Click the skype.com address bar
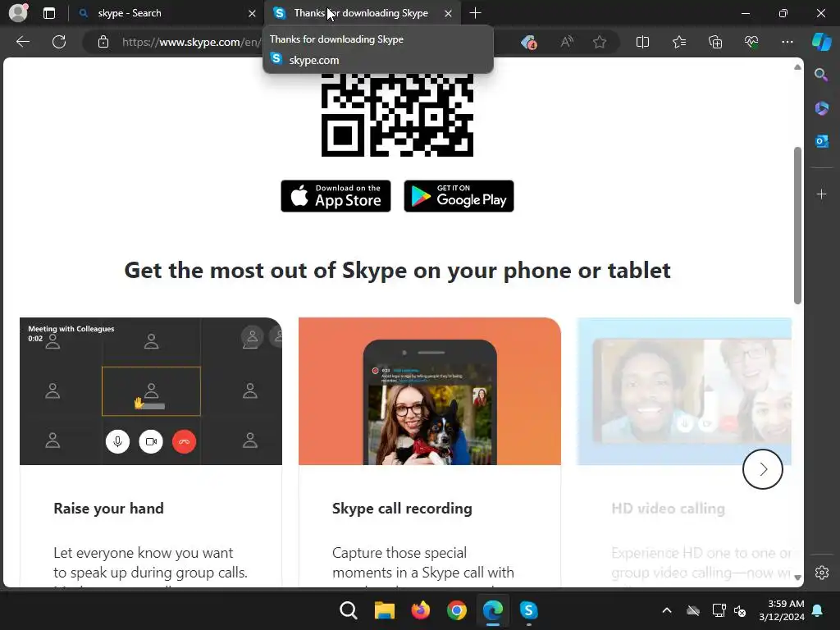The height and width of the screenshot is (630, 840). tap(190, 42)
